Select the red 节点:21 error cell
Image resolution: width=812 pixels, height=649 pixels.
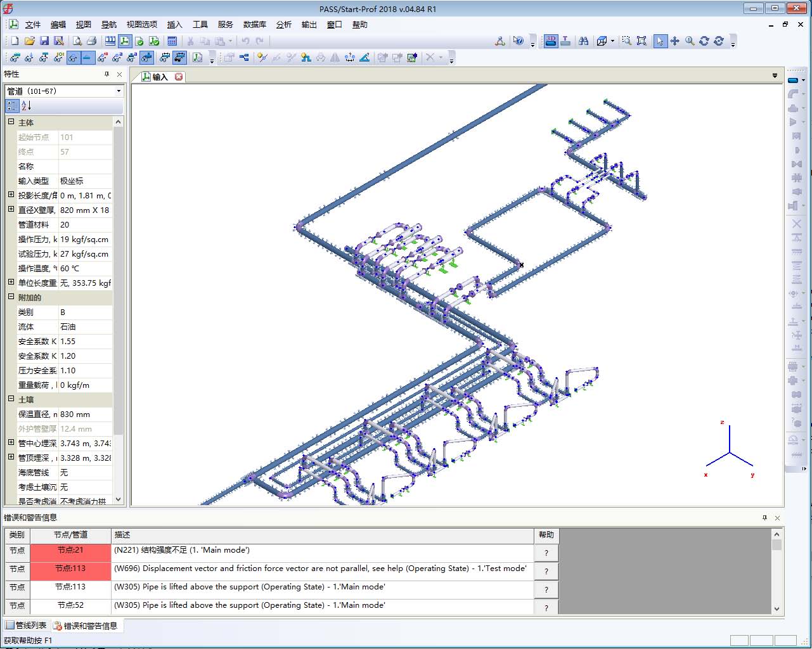pos(70,552)
